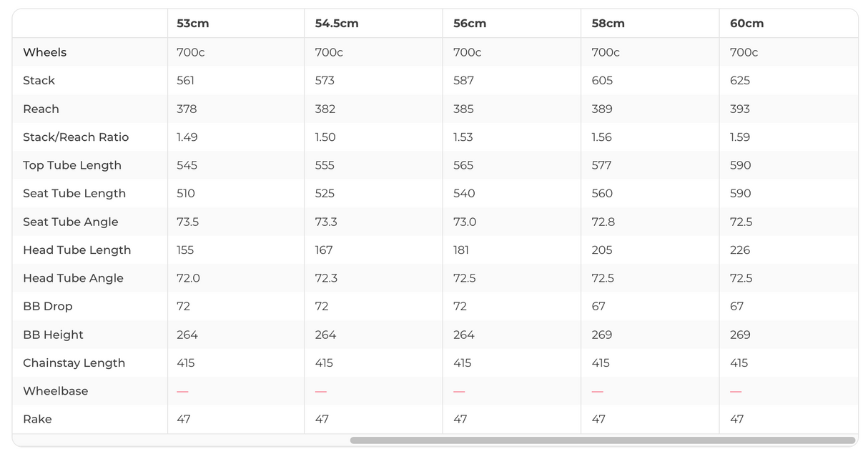Viewport: 868px width, 449px height.
Task: Select the 60cm column header
Action: (x=746, y=24)
